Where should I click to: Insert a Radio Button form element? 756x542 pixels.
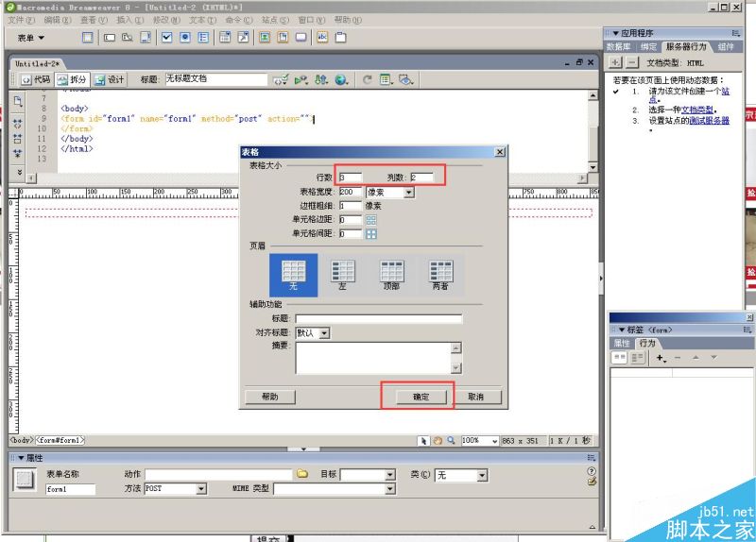point(185,38)
